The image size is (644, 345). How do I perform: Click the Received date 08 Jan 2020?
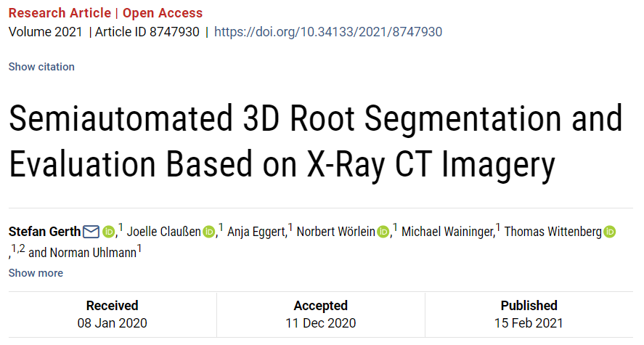coord(112,323)
